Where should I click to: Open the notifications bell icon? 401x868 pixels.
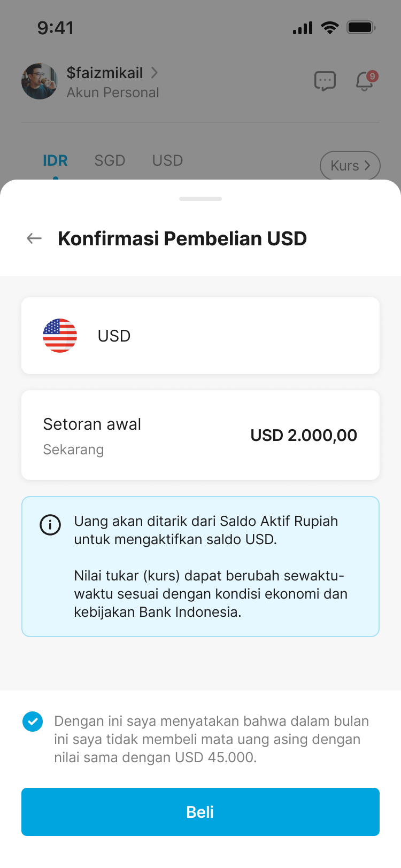[x=365, y=81]
